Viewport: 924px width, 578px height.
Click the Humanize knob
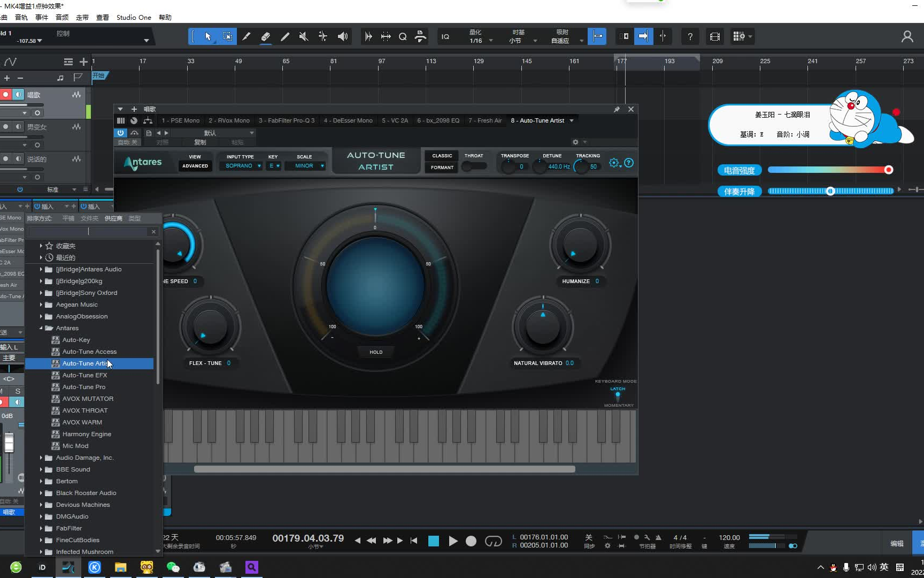click(580, 246)
